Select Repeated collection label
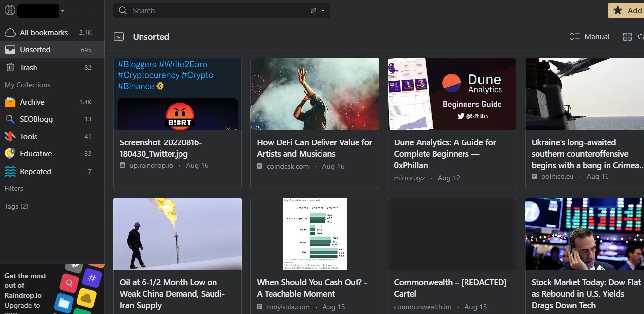The image size is (644, 314). tap(36, 172)
